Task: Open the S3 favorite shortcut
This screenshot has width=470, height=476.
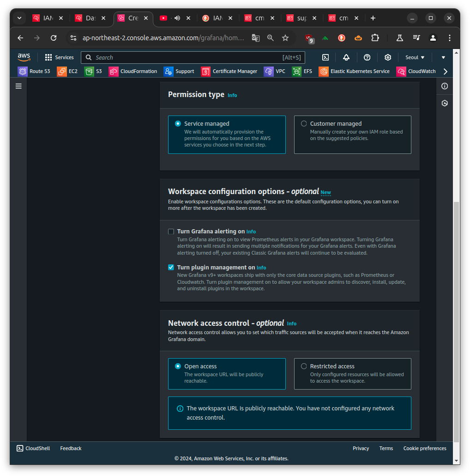Action: (93, 71)
